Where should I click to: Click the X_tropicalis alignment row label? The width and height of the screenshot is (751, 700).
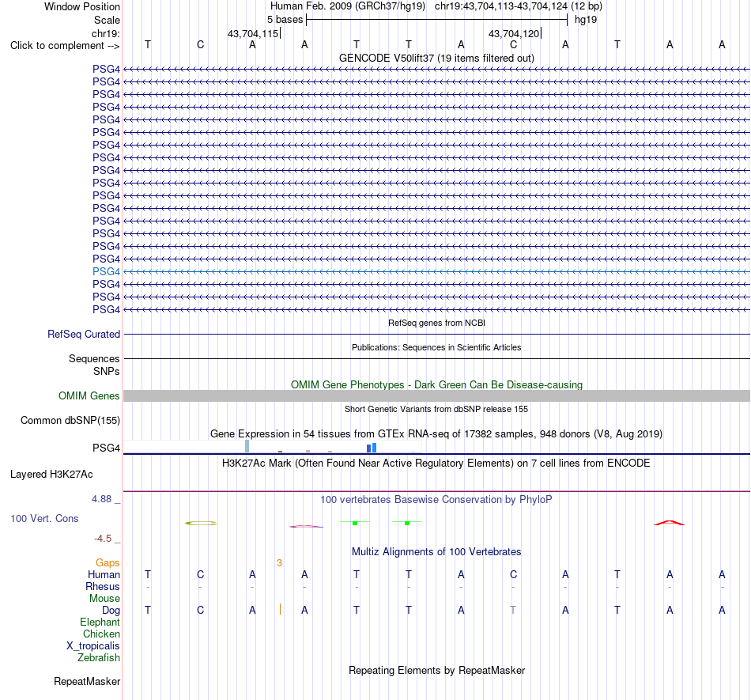click(x=93, y=646)
